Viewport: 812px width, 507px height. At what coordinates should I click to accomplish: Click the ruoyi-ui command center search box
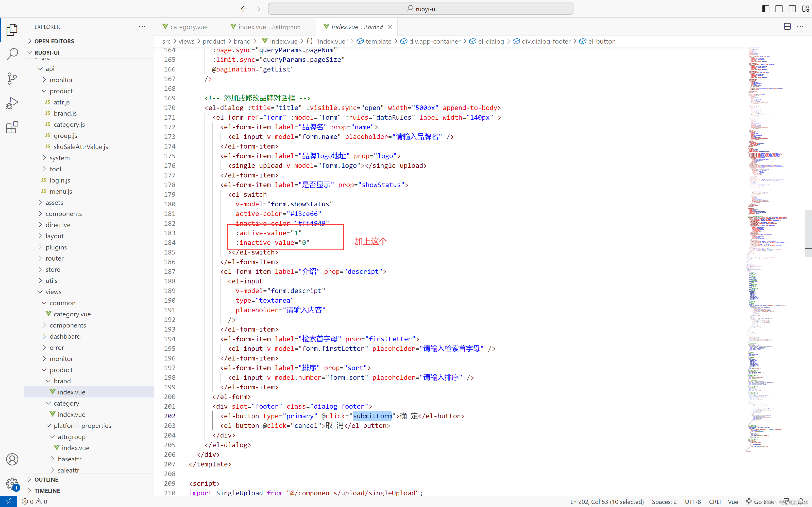420,9
